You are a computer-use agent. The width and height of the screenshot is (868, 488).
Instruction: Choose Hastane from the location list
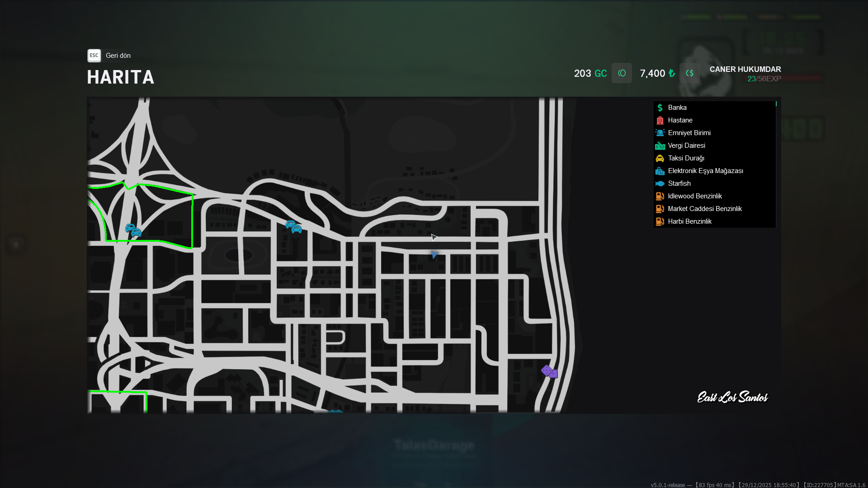click(680, 120)
